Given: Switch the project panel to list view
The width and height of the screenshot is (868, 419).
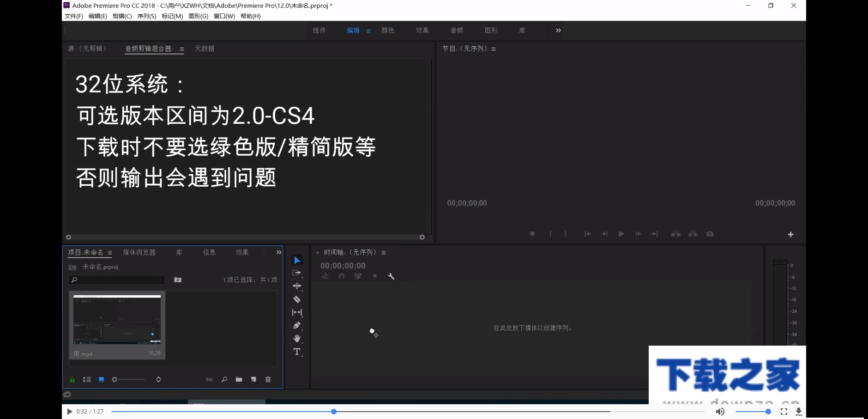Looking at the screenshot, I should click(x=87, y=379).
